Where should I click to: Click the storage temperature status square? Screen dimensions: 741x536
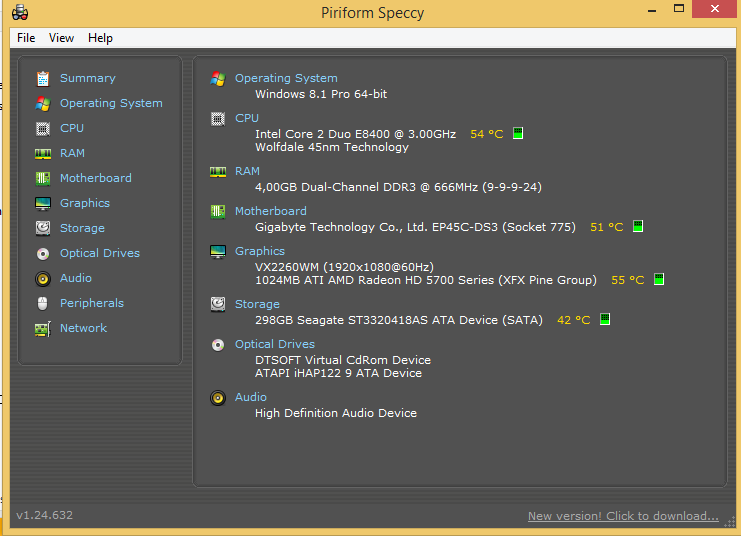(605, 319)
